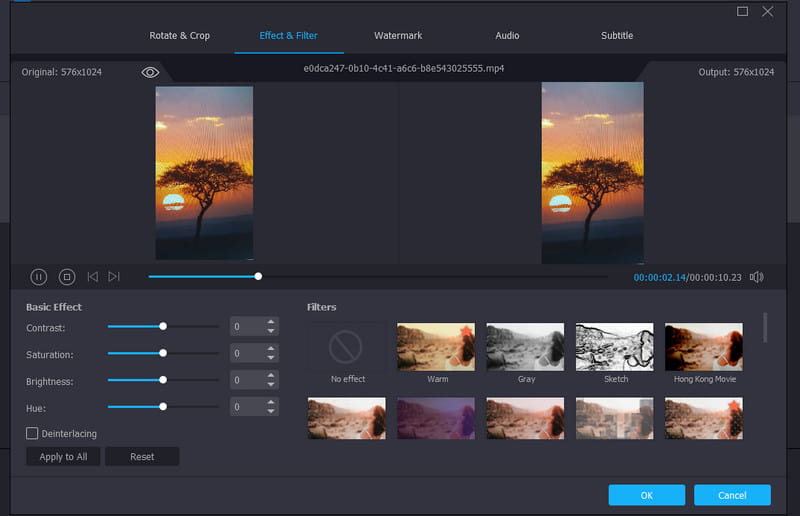Apply the Gray filter

coord(525,347)
